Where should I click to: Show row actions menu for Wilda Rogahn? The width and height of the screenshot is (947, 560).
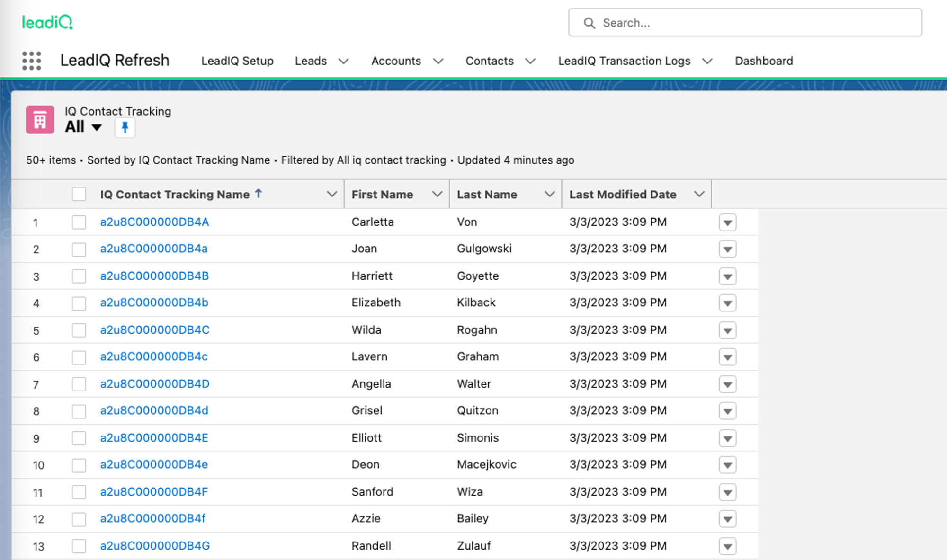727,330
